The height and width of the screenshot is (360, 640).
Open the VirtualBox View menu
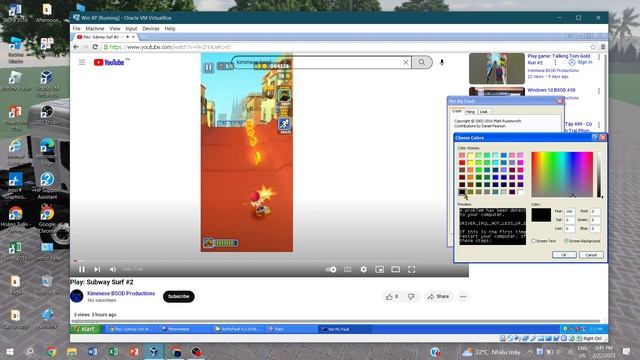point(115,29)
